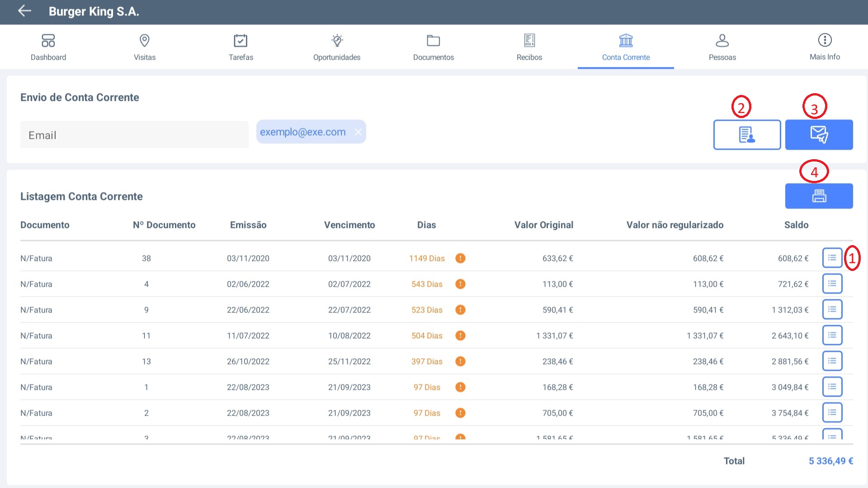Screen dimensions: 868x488
Task: Remove exemplo@exe.com email chip
Action: (358, 132)
